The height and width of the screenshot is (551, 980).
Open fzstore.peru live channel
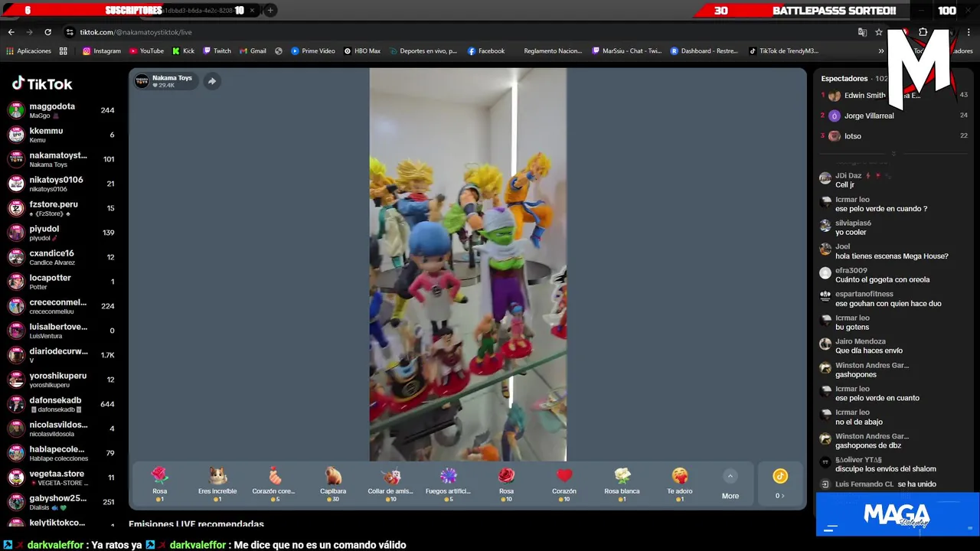pyautogui.click(x=61, y=208)
